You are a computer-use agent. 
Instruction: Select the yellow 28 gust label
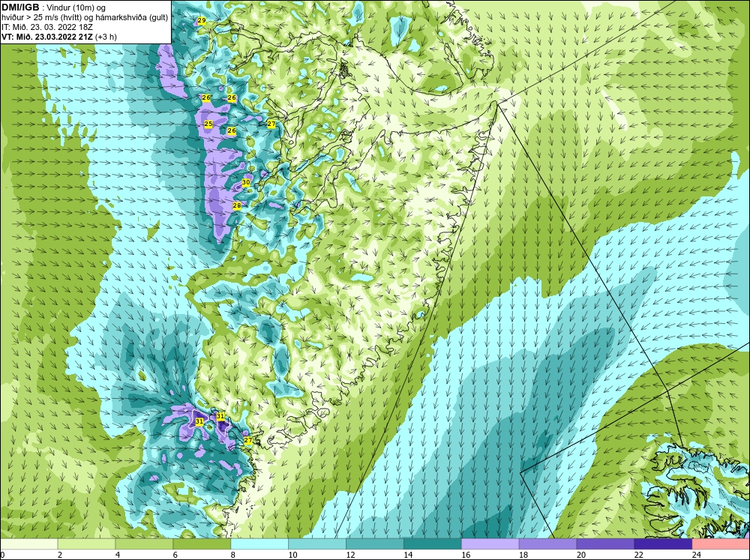coord(237,205)
